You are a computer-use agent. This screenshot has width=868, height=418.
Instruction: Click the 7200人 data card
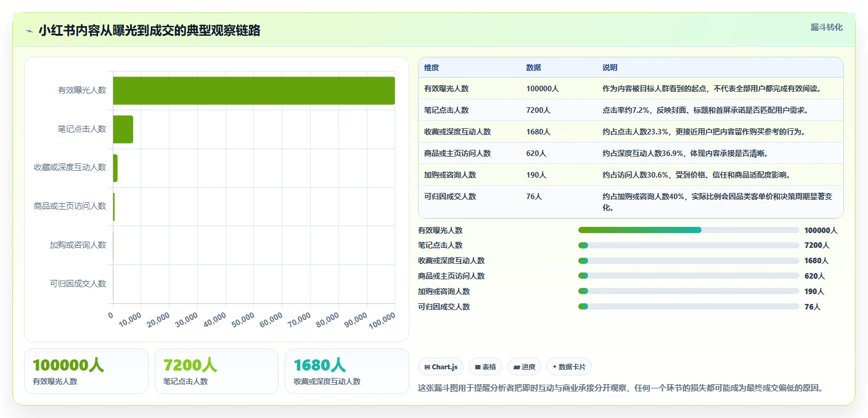(216, 371)
